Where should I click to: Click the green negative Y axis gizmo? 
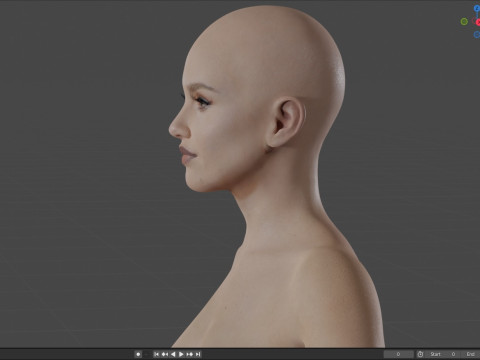pyautogui.click(x=464, y=22)
